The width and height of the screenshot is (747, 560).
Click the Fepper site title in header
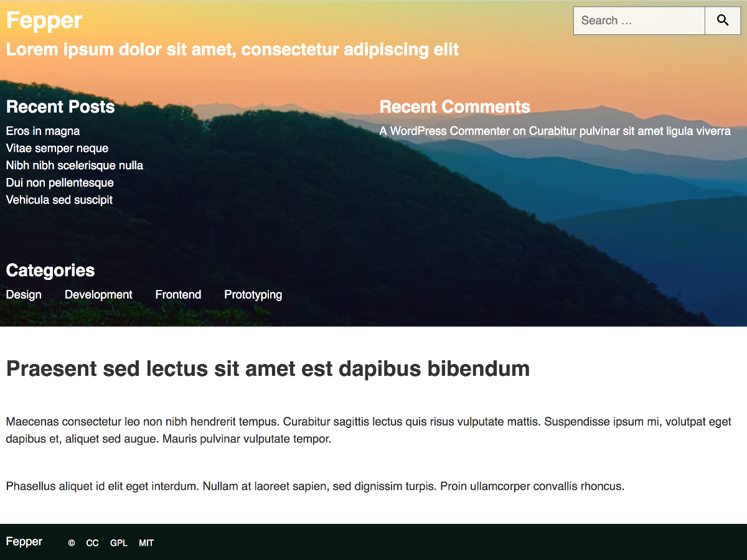[44, 20]
